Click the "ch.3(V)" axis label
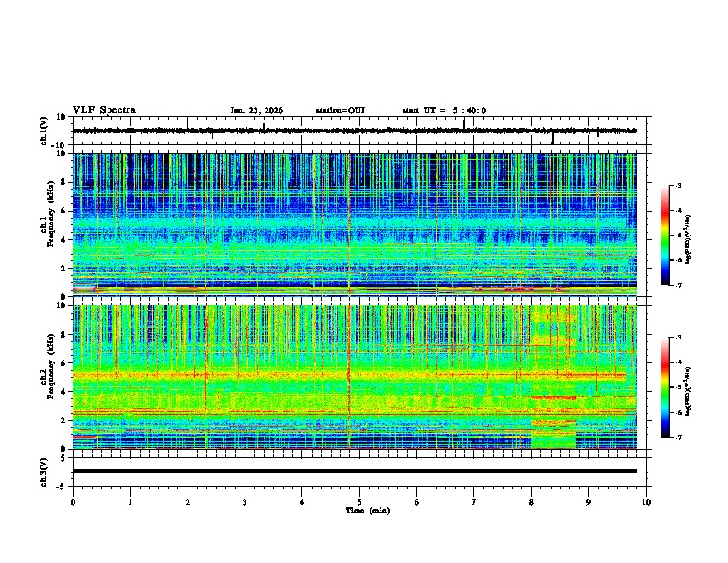 pos(44,472)
